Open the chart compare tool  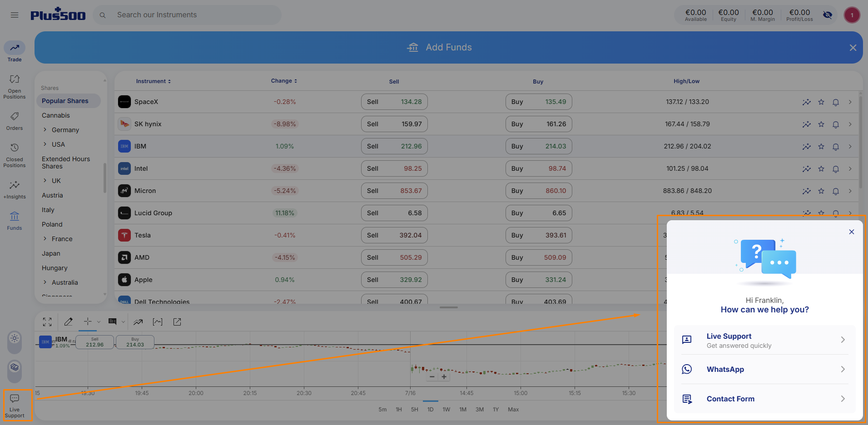pos(158,322)
